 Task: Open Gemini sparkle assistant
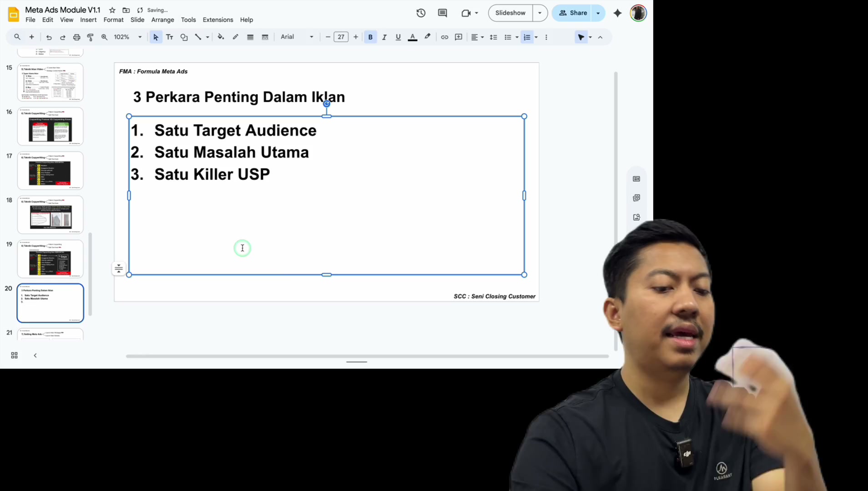(x=617, y=13)
